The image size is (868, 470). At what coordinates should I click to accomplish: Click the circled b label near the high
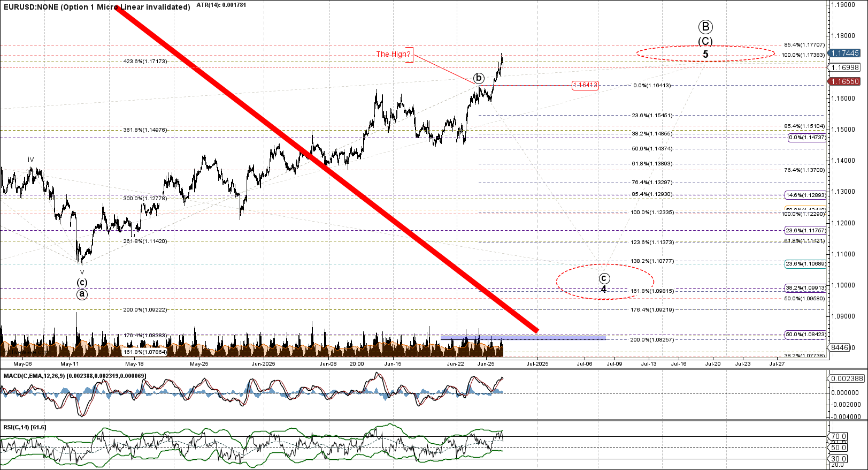[479, 78]
